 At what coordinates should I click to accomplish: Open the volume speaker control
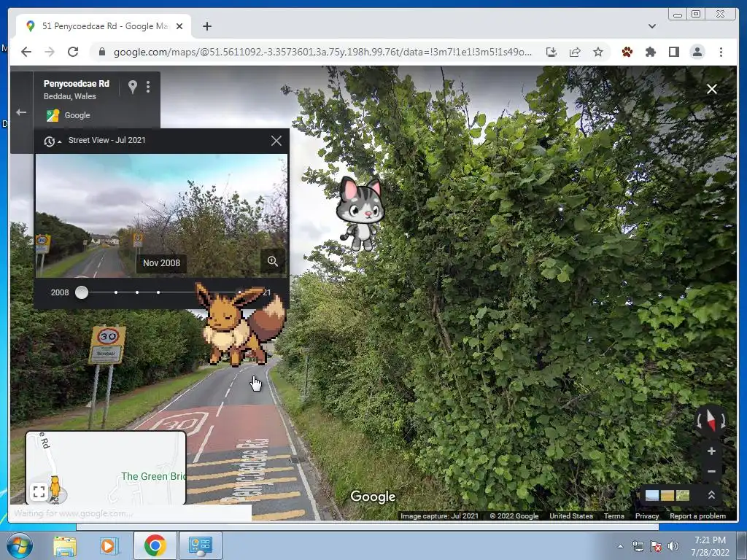(673, 546)
